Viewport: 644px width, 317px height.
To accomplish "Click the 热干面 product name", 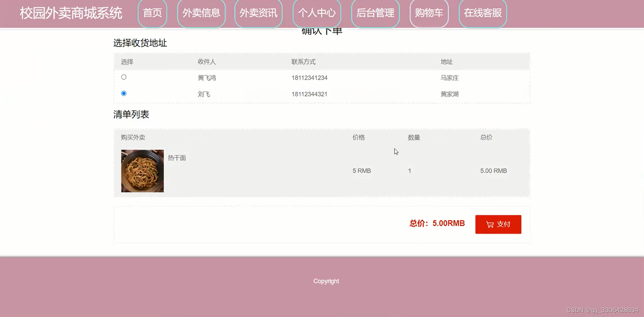I will pyautogui.click(x=176, y=158).
